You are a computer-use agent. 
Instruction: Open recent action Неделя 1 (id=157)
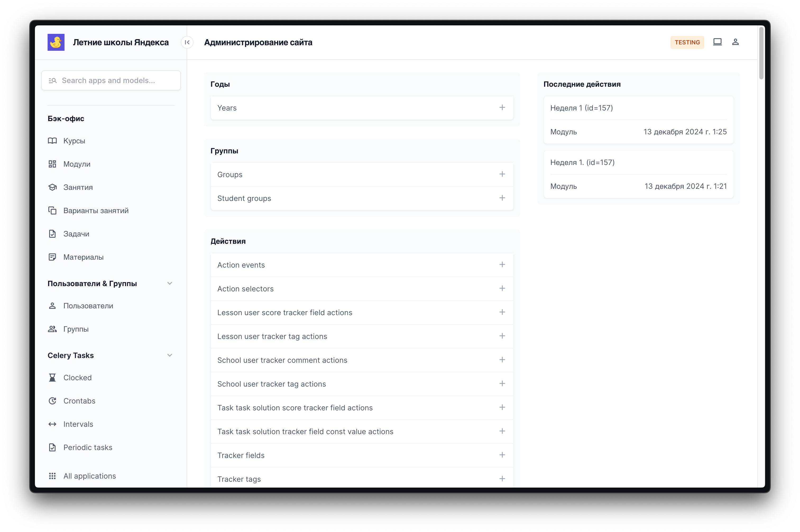click(x=582, y=108)
